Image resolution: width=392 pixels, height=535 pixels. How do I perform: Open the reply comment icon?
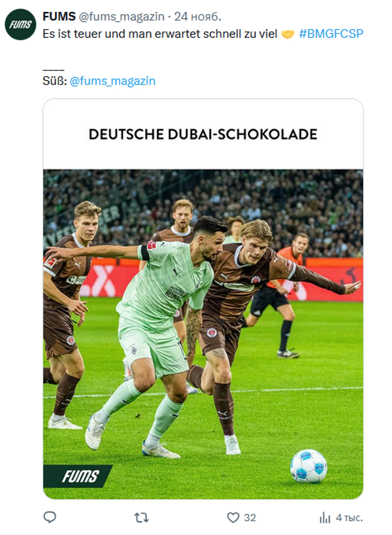[x=50, y=517]
